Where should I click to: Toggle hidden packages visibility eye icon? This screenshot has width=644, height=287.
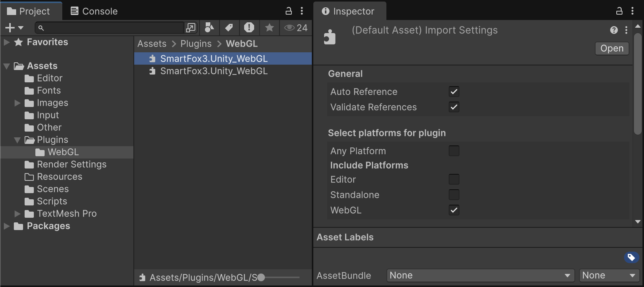(296, 28)
